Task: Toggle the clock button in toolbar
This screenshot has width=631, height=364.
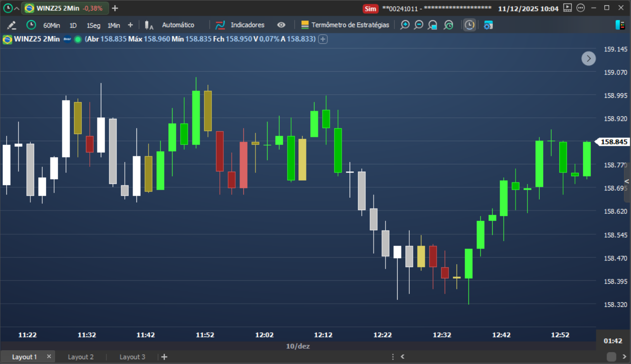Action: (x=469, y=25)
